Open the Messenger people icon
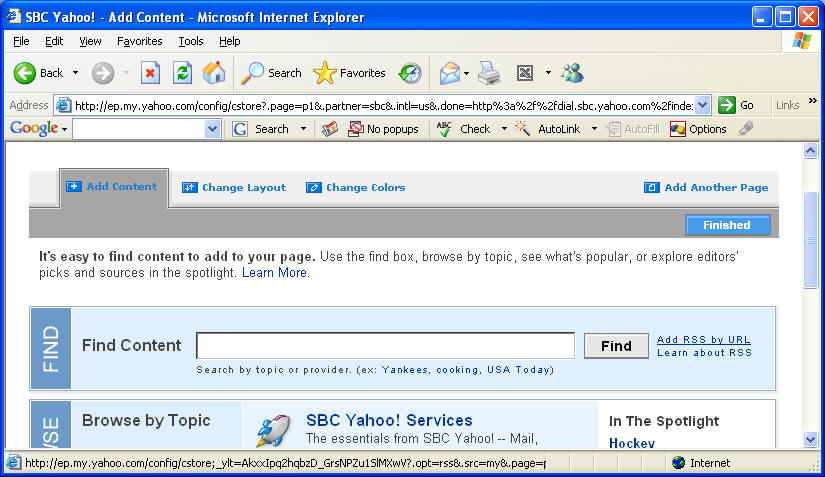Viewport: 825px width, 477px height. tap(572, 73)
